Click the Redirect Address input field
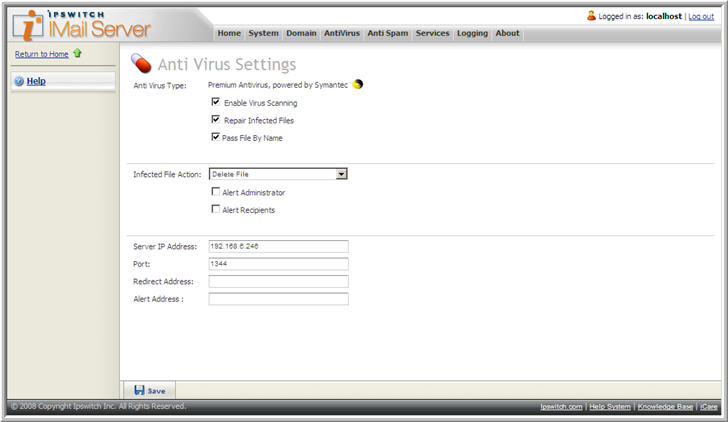The image size is (728, 422). pos(278,281)
